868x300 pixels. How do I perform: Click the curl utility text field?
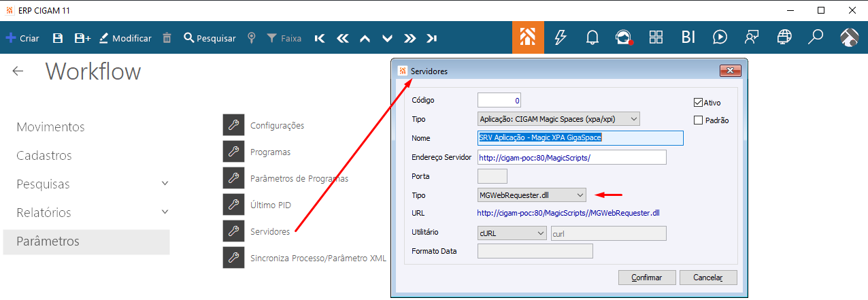tap(608, 233)
